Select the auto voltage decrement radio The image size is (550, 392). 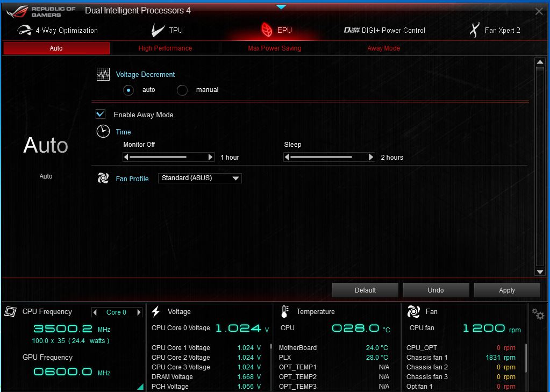[128, 90]
